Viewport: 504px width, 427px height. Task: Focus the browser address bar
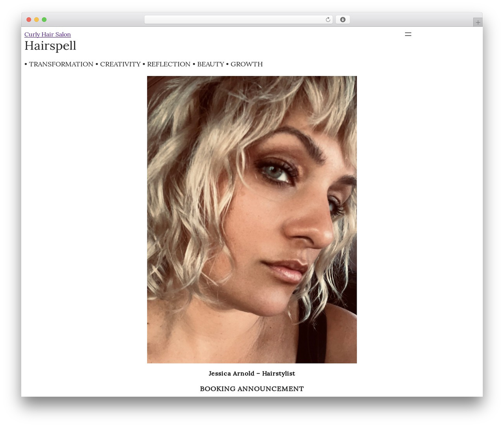pos(238,20)
